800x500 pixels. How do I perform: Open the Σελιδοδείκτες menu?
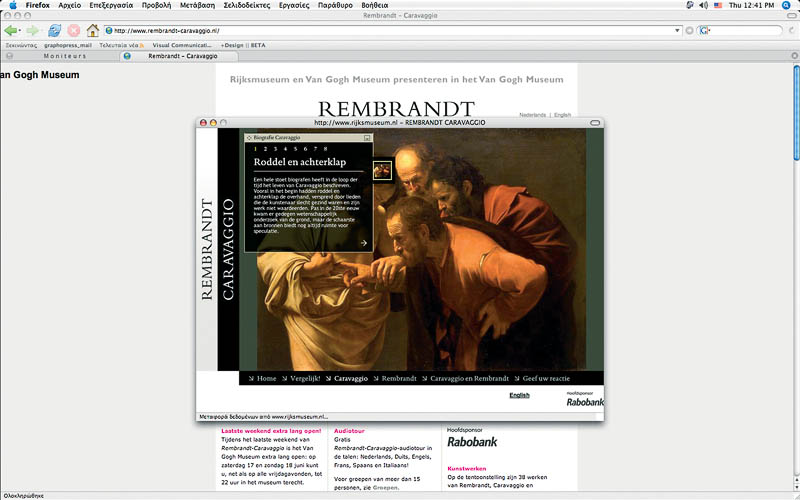(247, 5)
